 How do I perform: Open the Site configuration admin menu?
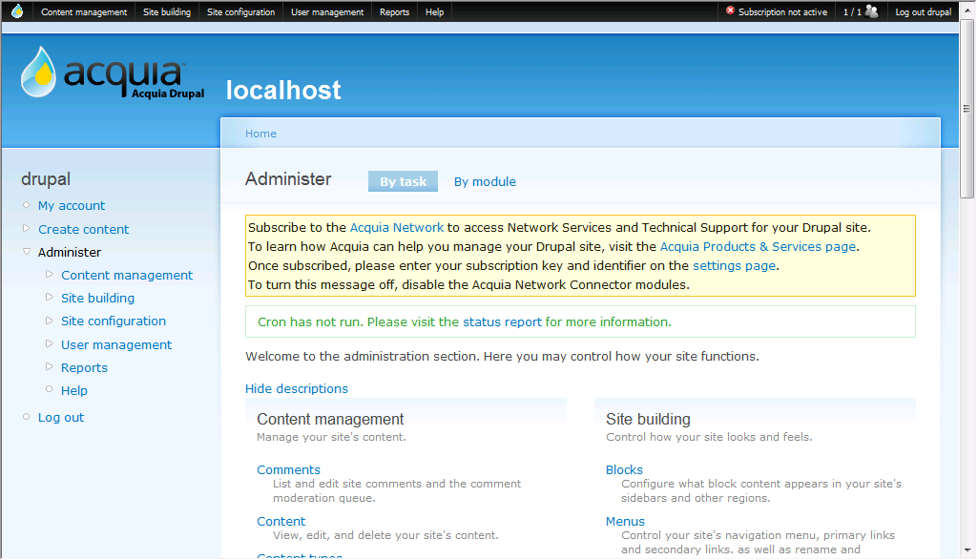click(241, 11)
